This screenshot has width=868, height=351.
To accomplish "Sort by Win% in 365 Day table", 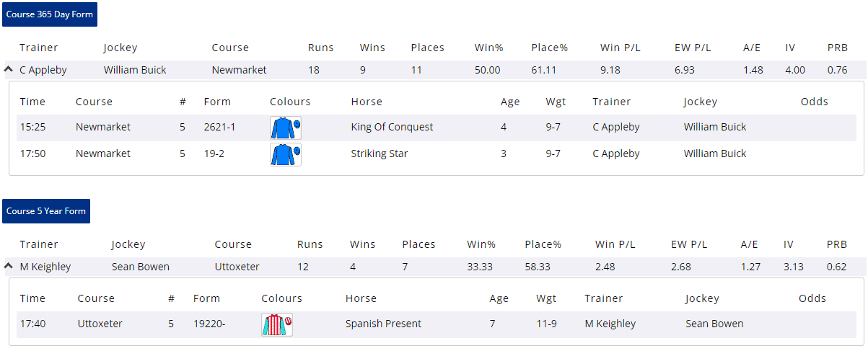I will [x=488, y=48].
